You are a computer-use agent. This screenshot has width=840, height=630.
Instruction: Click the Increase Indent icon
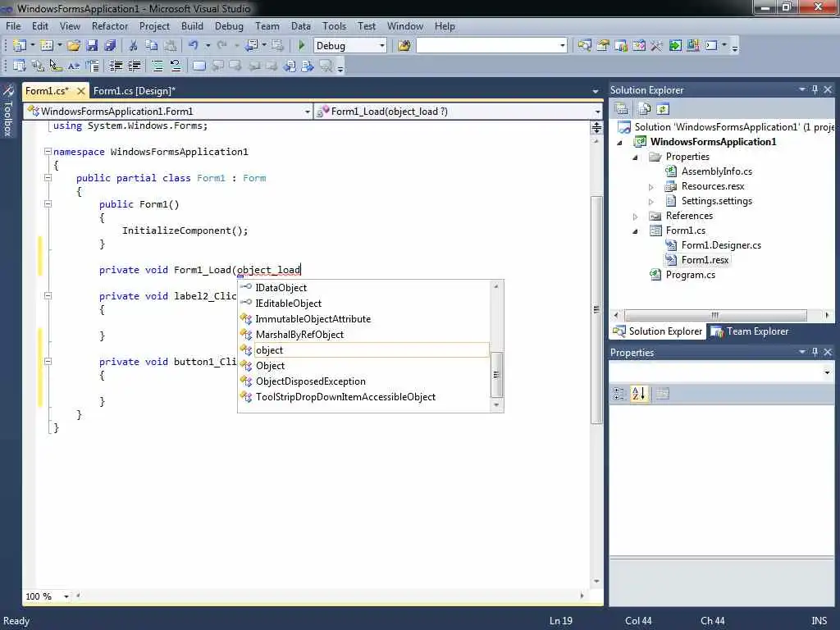pos(134,66)
